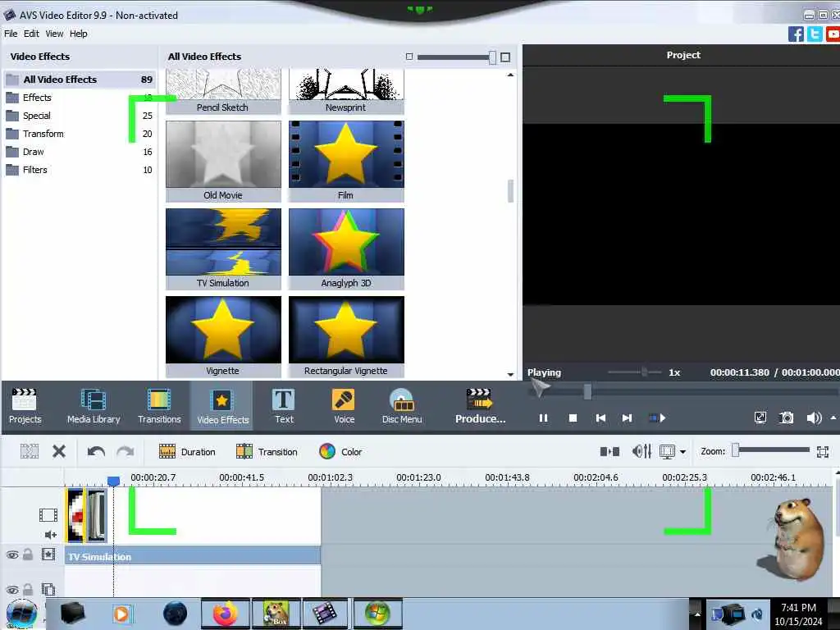The image size is (840, 630).
Task: Undo the last action
Action: tap(96, 452)
